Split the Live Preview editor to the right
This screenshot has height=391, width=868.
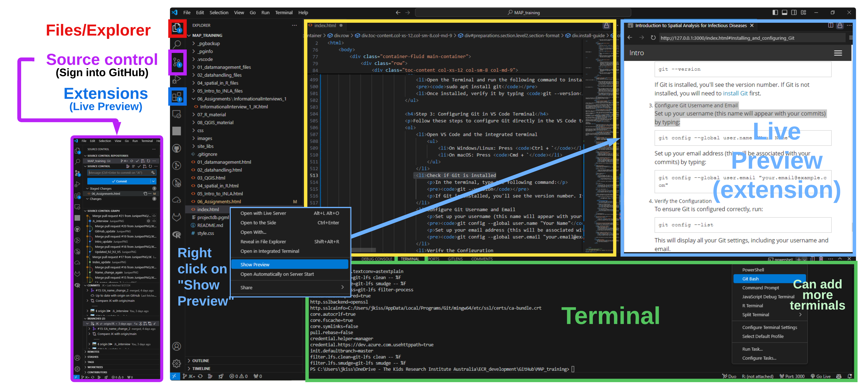pos(831,25)
